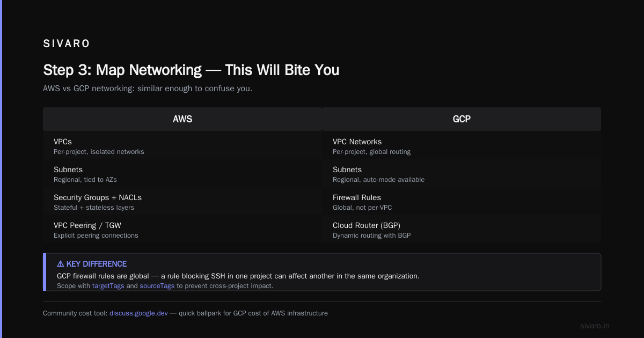Viewport: 644px width, 338px height.
Task: Select the GCP column header
Action: pyautogui.click(x=462, y=119)
